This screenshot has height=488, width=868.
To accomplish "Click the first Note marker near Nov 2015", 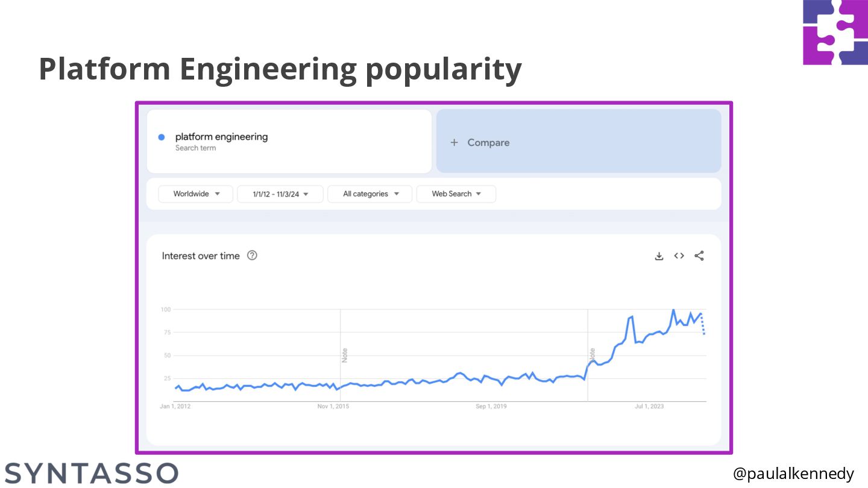I will [345, 355].
